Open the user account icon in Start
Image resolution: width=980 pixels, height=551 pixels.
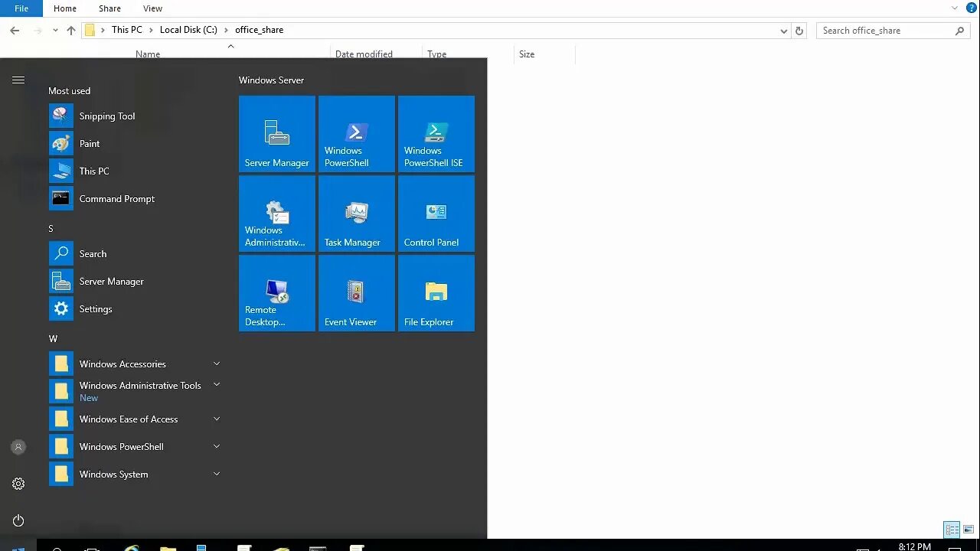(18, 447)
